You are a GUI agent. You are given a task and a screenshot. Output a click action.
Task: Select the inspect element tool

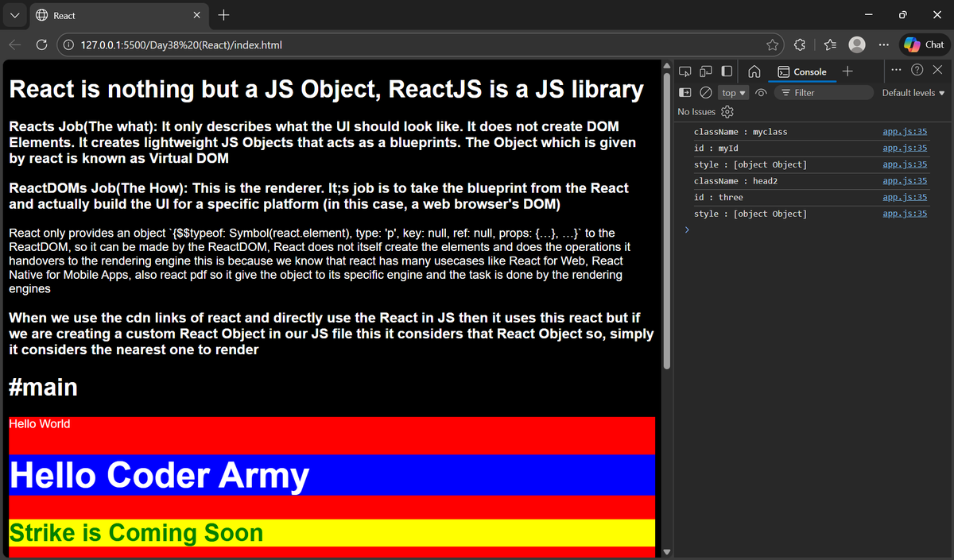point(685,70)
